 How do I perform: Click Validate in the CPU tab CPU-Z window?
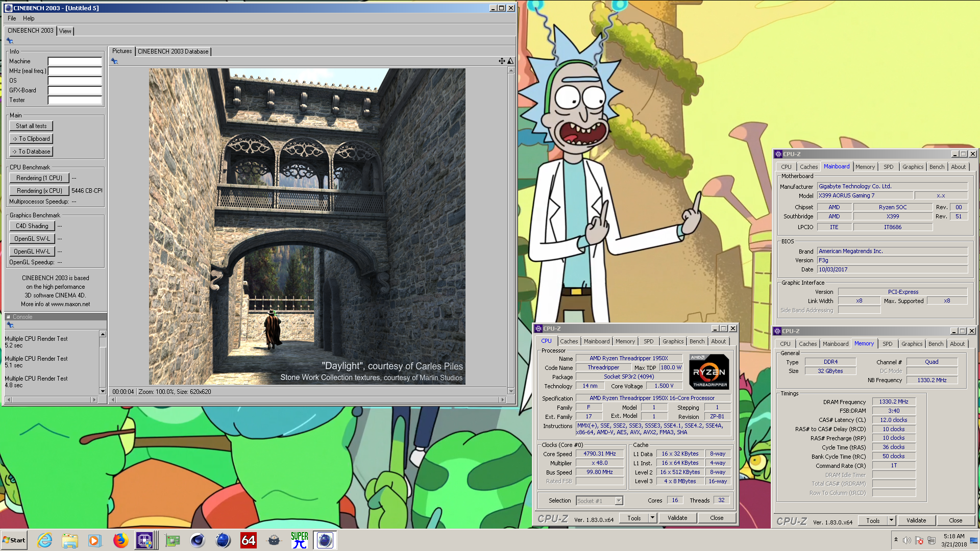677,518
